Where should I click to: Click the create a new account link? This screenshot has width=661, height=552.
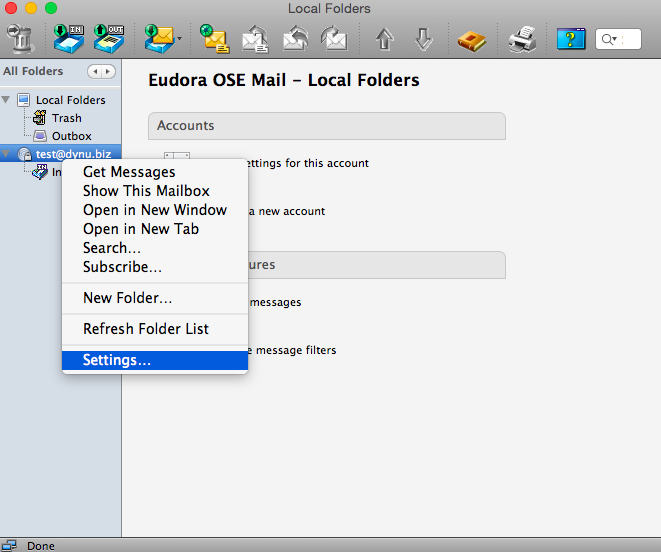287,211
